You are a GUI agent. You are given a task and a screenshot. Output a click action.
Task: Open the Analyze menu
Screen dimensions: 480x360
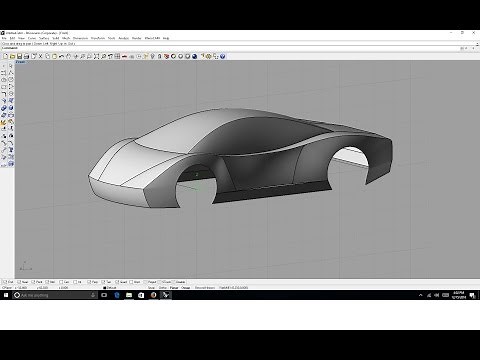coord(123,38)
